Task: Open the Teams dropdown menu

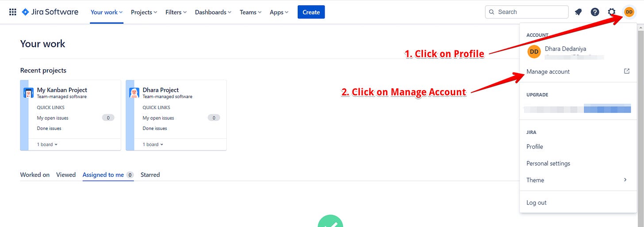Action: coord(250,12)
